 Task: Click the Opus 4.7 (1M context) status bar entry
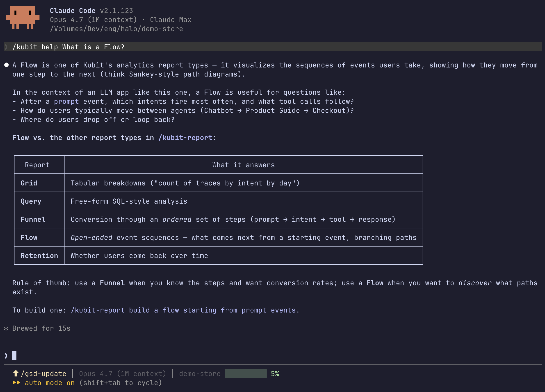[x=122, y=374]
